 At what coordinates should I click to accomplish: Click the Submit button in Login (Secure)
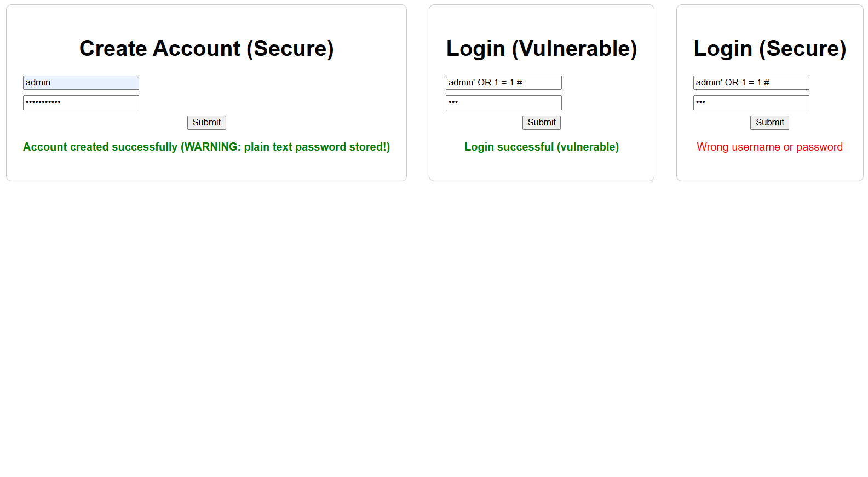[769, 122]
